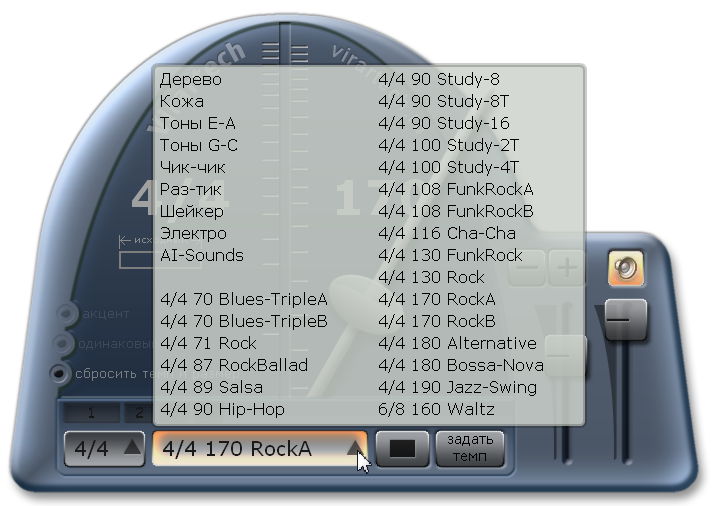Select 4/4 180 Bossa-Nova rhythm

(x=461, y=365)
